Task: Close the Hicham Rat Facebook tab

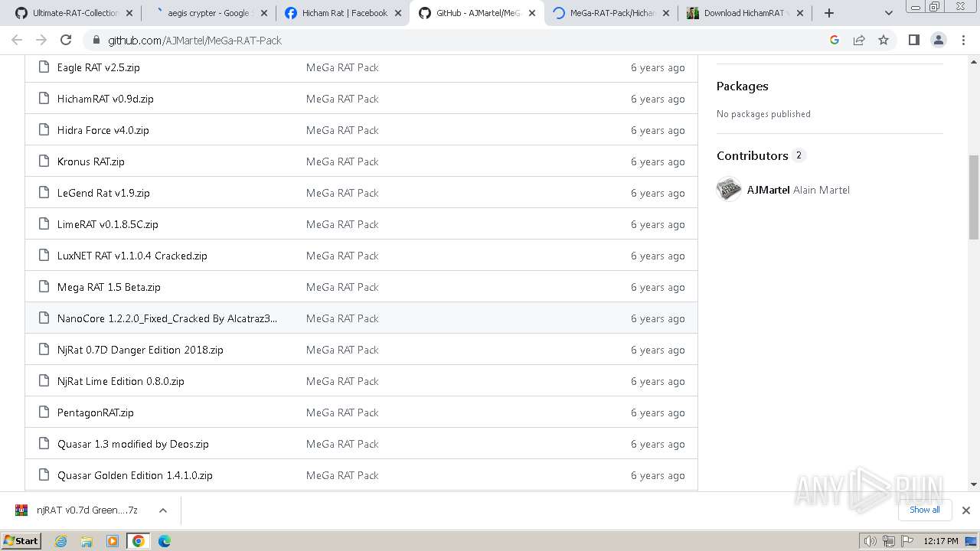Action: click(398, 13)
